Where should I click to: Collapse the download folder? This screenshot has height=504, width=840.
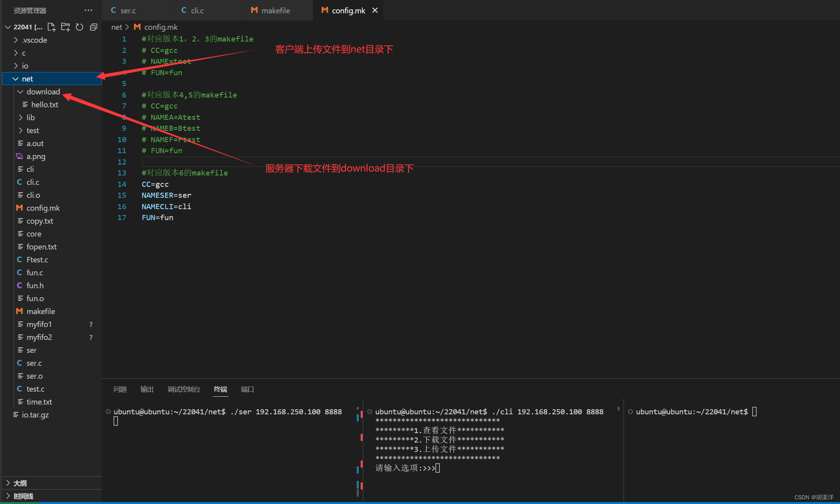(x=20, y=92)
